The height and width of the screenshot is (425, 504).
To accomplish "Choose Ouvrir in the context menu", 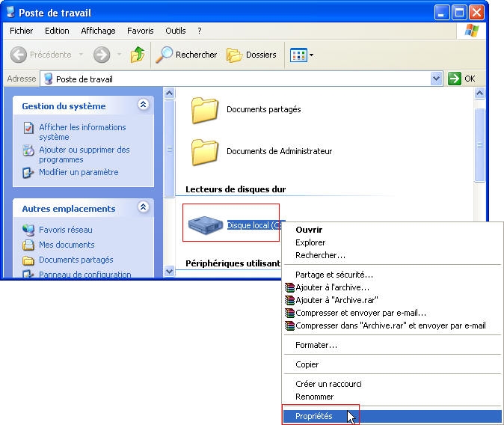I will 392,230.
